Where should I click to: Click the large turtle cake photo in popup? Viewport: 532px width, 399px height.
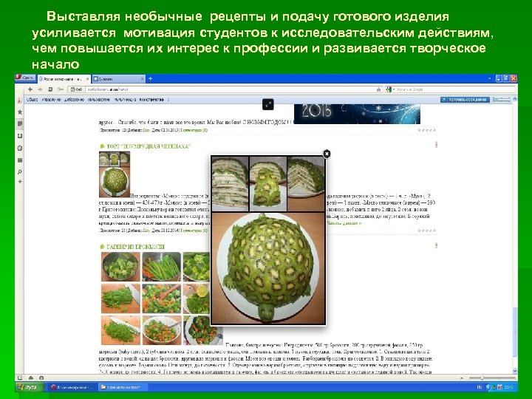click(x=268, y=268)
